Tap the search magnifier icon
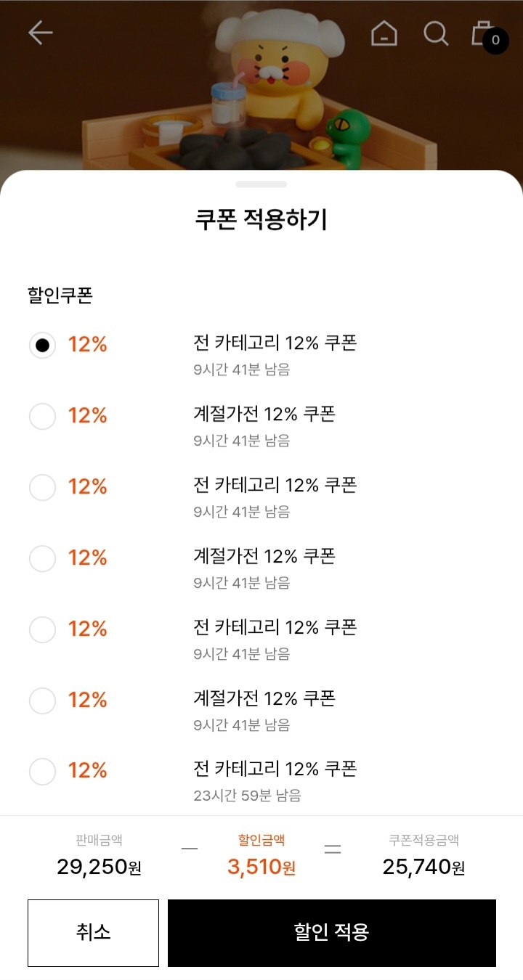523x980 pixels. (436, 33)
